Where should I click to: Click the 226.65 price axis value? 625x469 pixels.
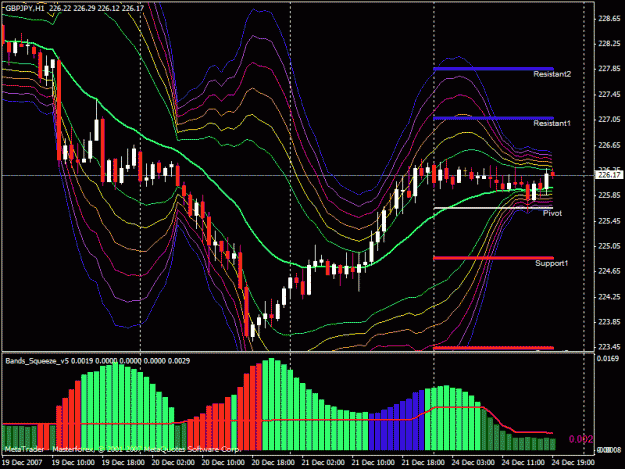(609, 145)
